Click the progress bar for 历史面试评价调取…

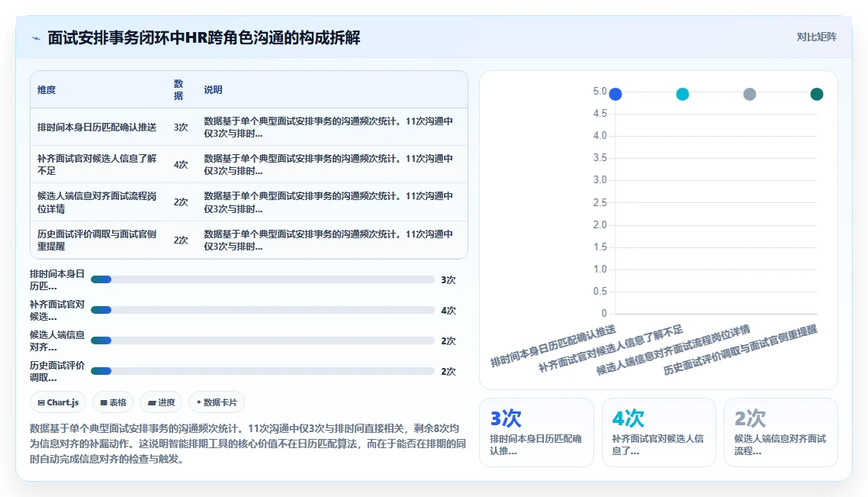(262, 371)
